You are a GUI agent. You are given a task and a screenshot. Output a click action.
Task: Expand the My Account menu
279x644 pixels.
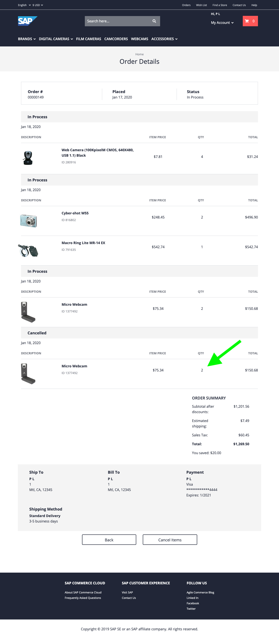pos(222,23)
